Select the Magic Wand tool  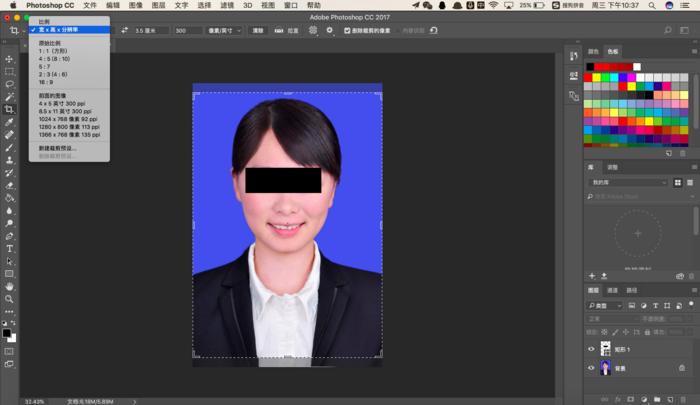(9, 96)
